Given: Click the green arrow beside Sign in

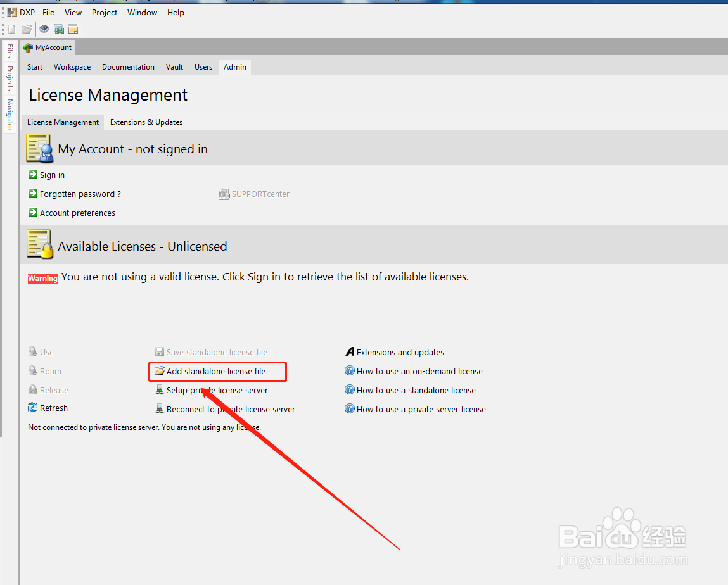Looking at the screenshot, I should (x=32, y=175).
